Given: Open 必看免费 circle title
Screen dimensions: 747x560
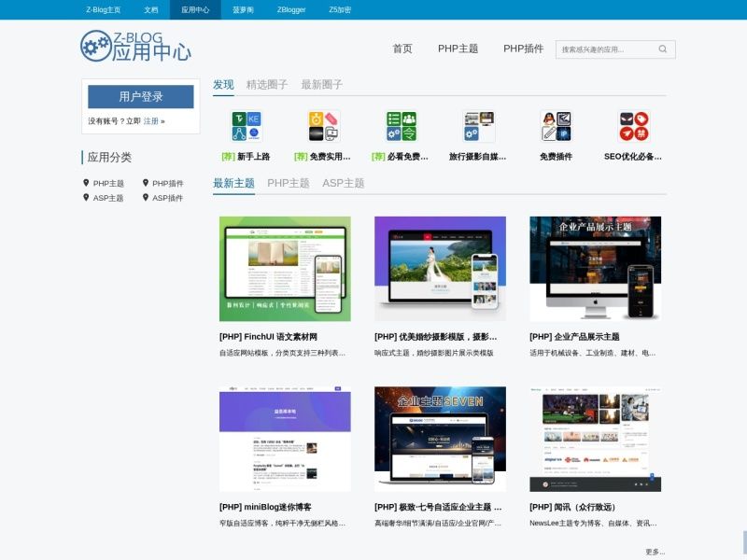Looking at the screenshot, I should click(x=401, y=156).
